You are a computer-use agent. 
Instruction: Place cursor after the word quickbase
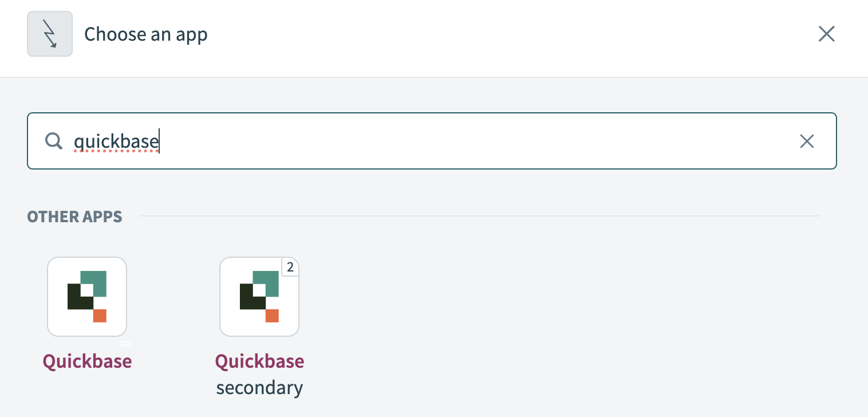159,141
